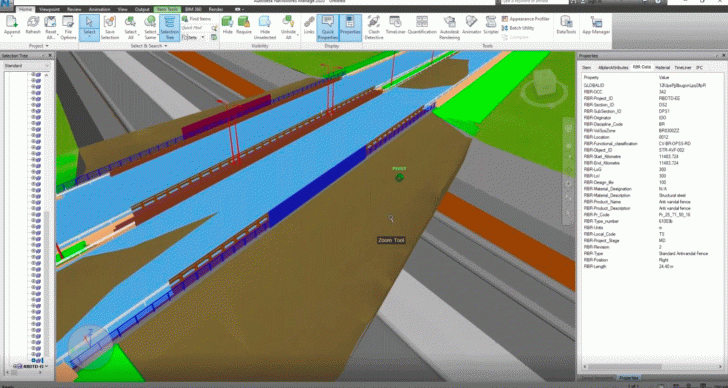The width and height of the screenshot is (728, 388).
Task: Open the Clash Detective tool
Action: click(x=374, y=27)
